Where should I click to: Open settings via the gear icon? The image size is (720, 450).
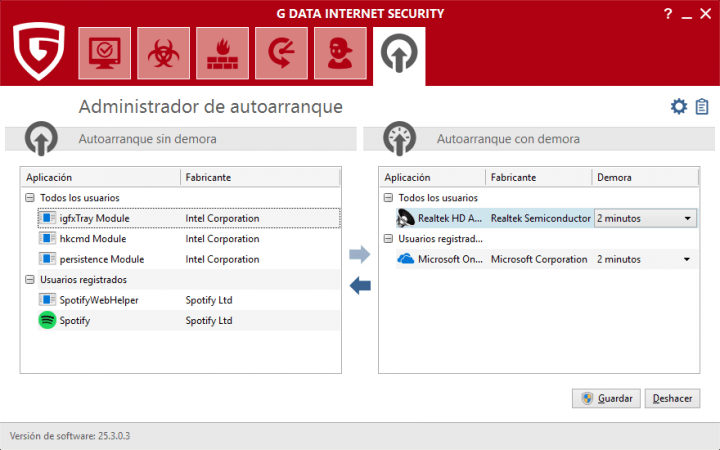pos(679,107)
